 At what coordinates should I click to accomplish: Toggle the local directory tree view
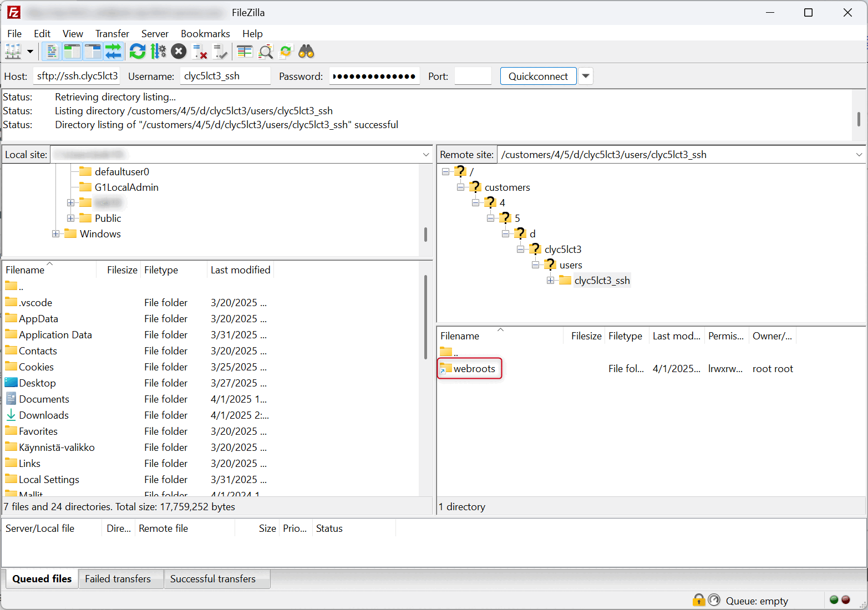[72, 52]
